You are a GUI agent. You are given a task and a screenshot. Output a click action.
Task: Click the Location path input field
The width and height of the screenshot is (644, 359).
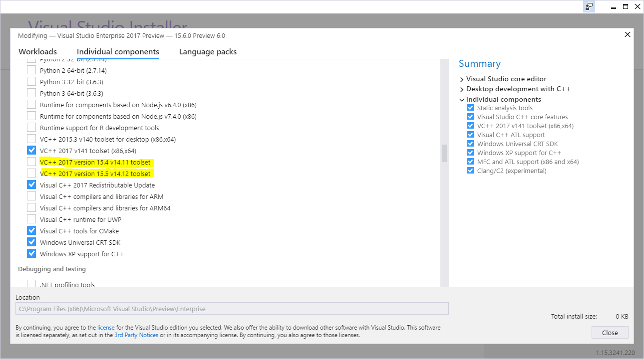click(232, 309)
